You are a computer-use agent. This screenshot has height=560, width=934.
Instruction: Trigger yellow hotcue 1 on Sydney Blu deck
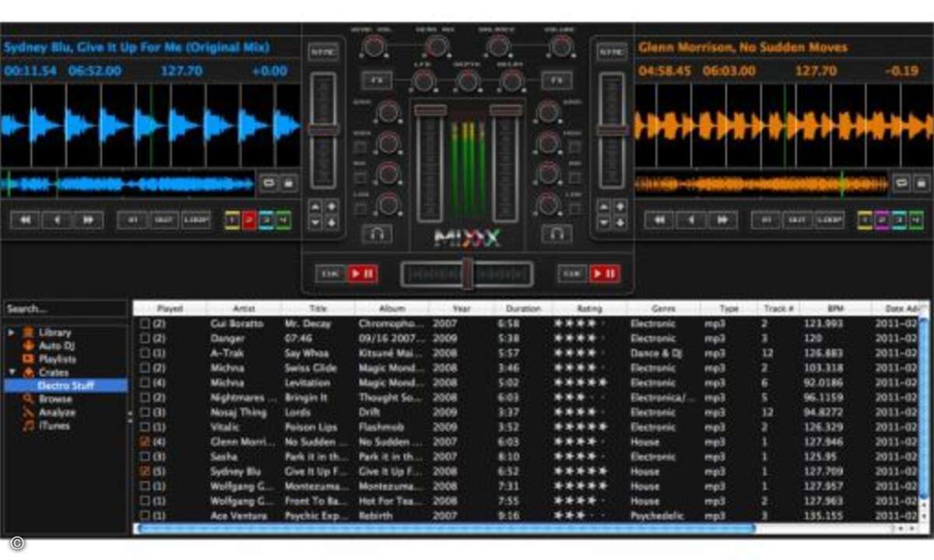[x=232, y=220]
